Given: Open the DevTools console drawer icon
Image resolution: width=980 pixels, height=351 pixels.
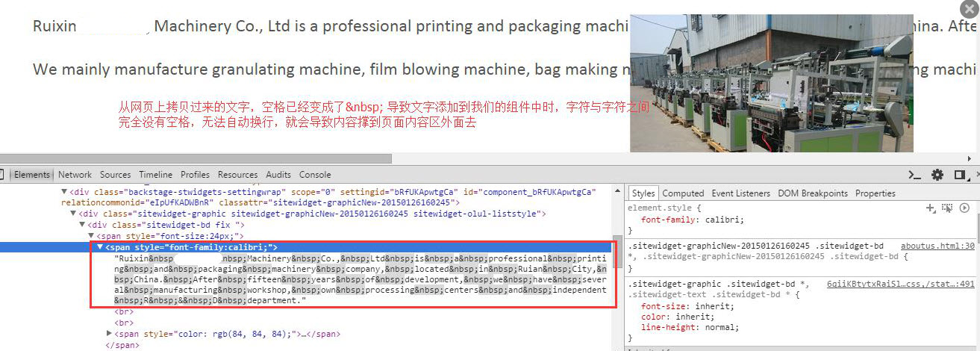Looking at the screenshot, I should [914, 175].
